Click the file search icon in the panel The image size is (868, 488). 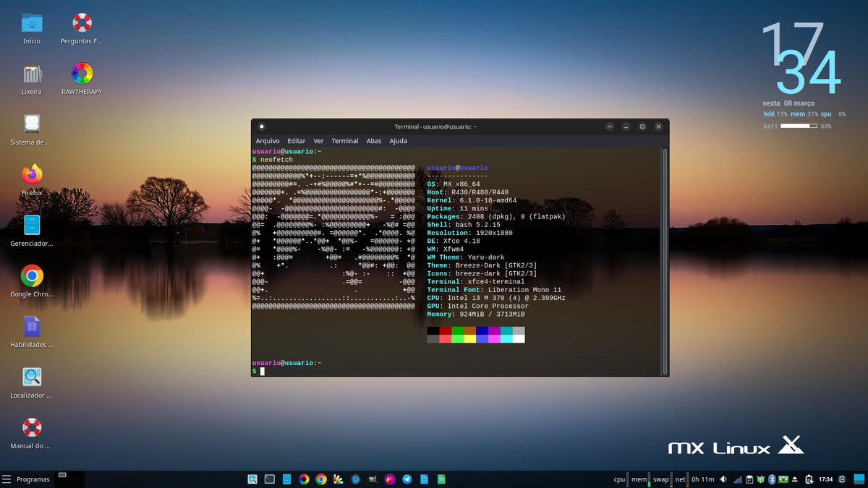coord(252,479)
